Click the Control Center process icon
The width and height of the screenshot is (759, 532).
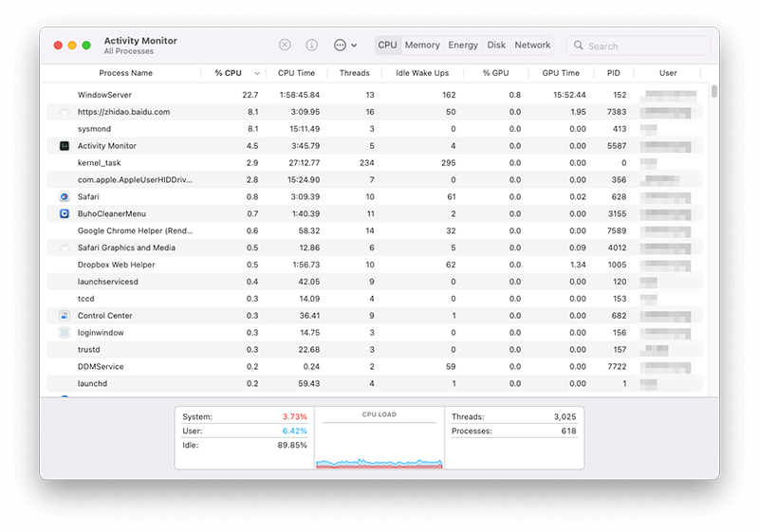(65, 316)
